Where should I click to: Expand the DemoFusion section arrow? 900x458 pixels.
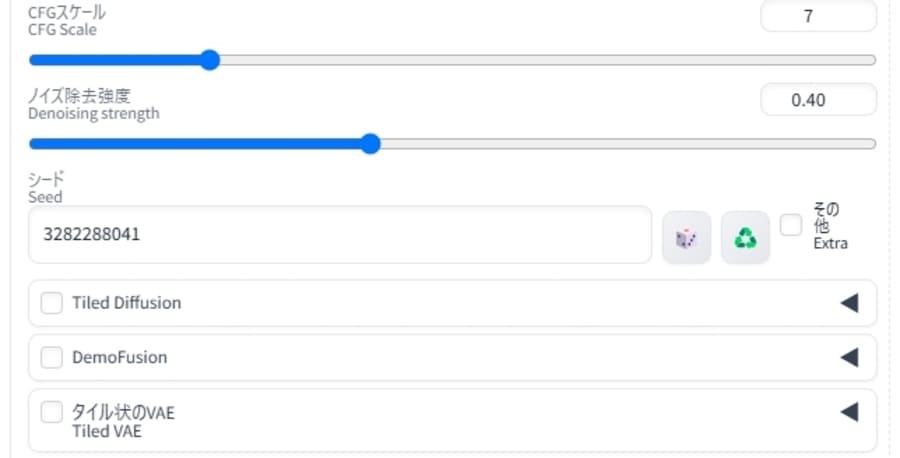click(849, 358)
